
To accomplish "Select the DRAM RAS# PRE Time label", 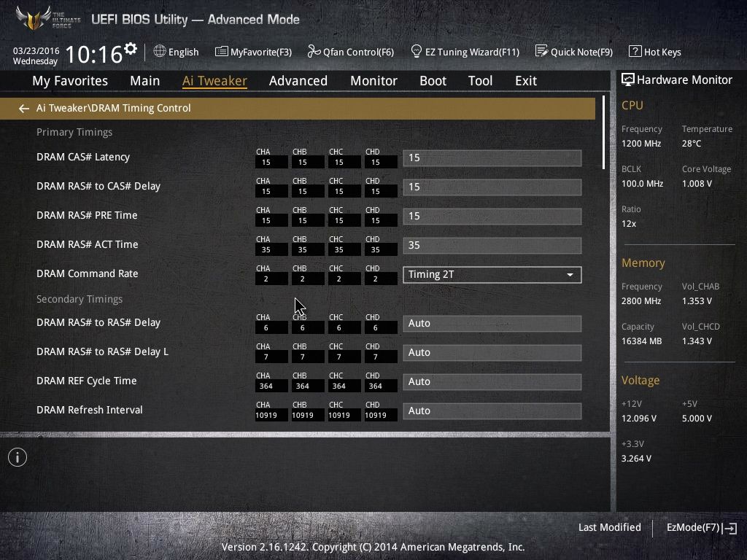I will click(x=87, y=215).
